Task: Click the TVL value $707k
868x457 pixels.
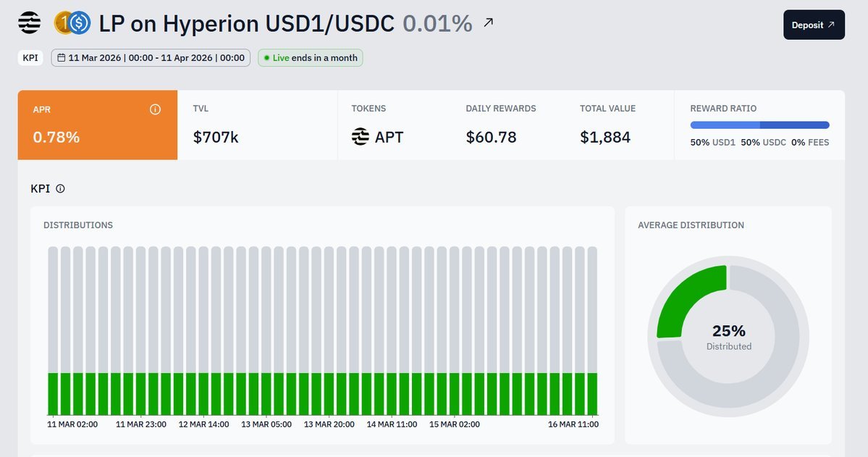Action: [x=215, y=137]
